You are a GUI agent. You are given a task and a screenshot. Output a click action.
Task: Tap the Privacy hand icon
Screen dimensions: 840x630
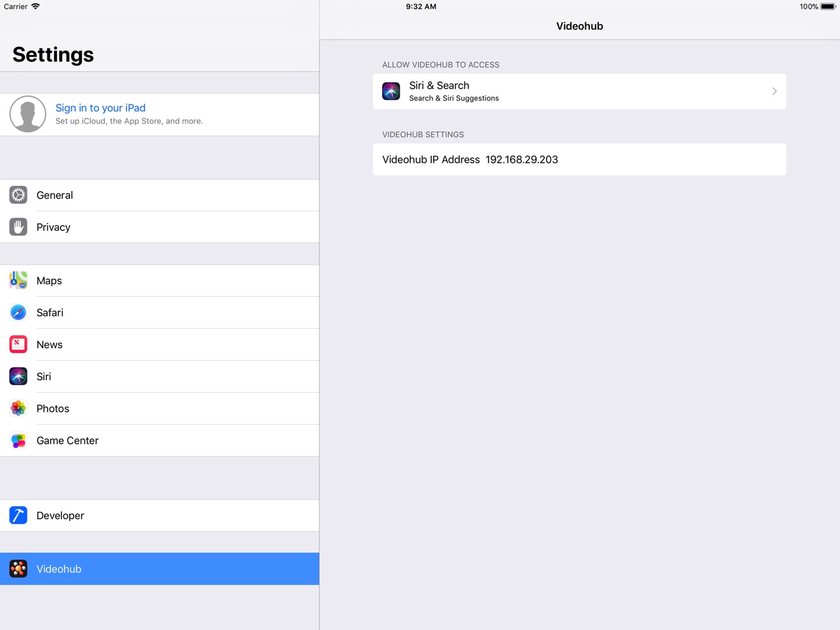(x=18, y=227)
